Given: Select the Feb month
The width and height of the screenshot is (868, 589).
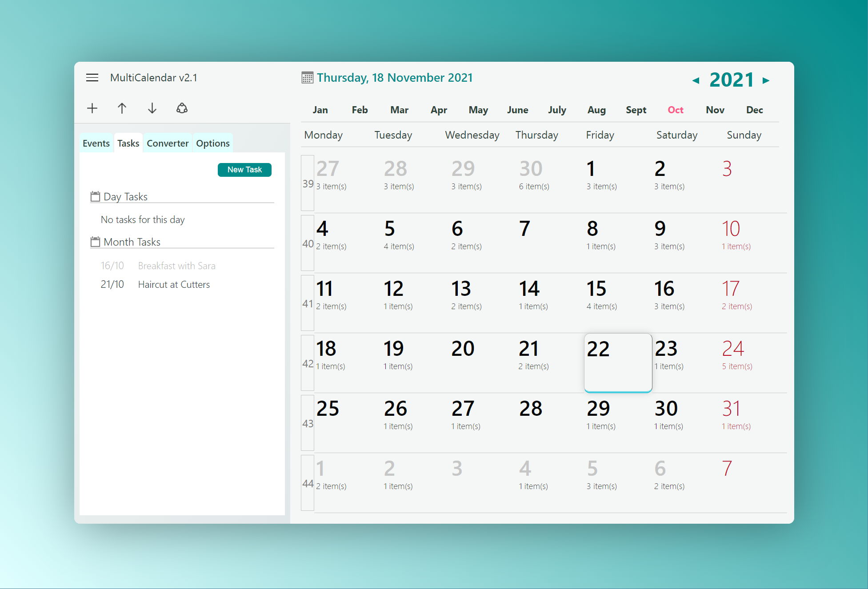Looking at the screenshot, I should click(x=360, y=110).
